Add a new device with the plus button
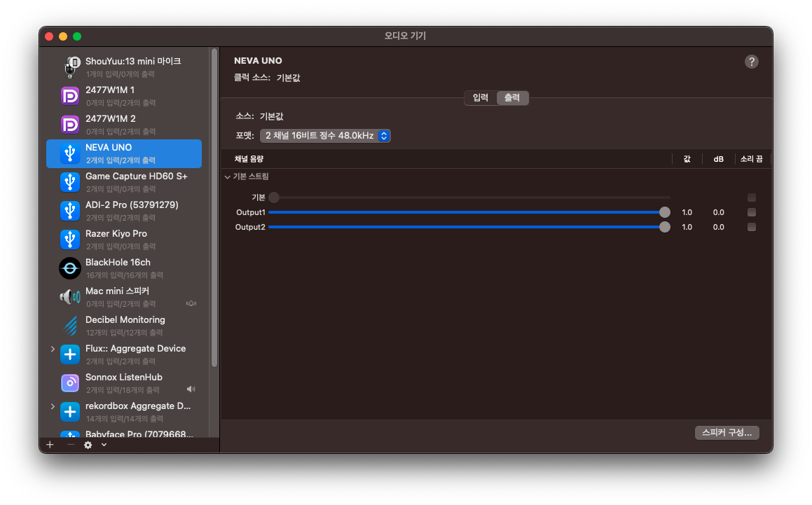This screenshot has height=505, width=812. point(50,445)
